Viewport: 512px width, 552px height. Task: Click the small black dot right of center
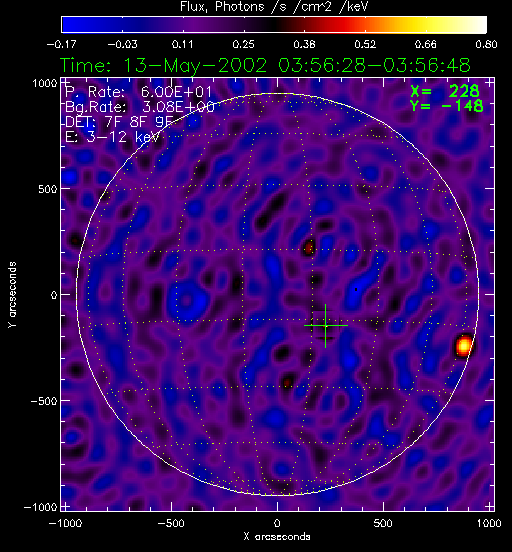pos(356,290)
